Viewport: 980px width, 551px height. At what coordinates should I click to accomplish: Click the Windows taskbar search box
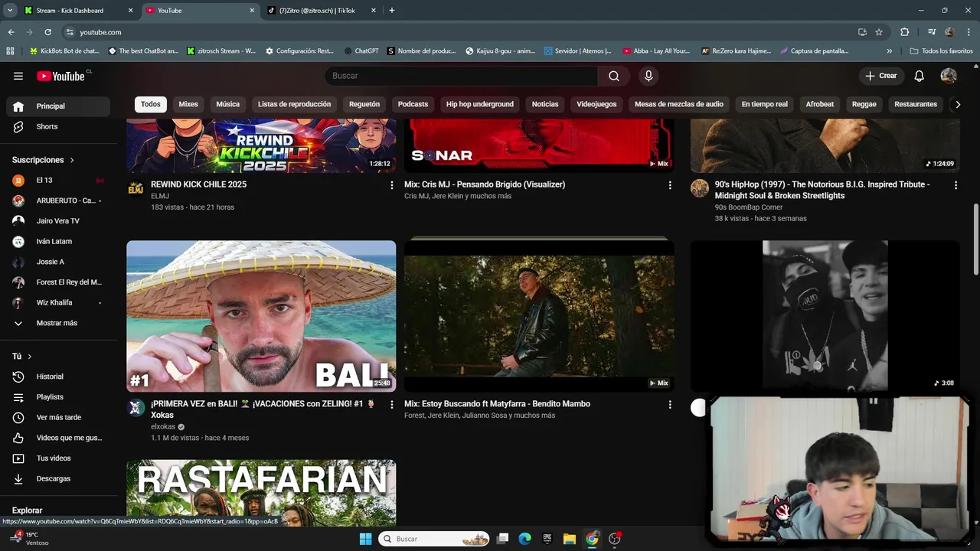click(x=434, y=539)
